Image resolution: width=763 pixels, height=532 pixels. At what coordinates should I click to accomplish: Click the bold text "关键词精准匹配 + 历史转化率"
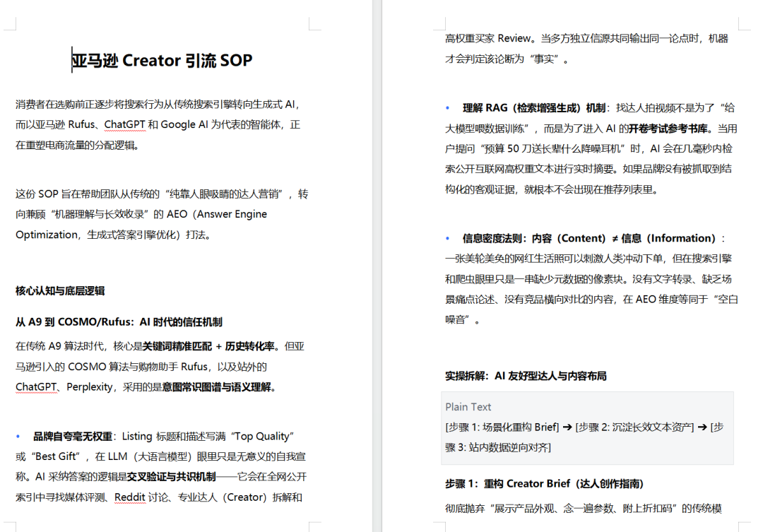(208, 346)
